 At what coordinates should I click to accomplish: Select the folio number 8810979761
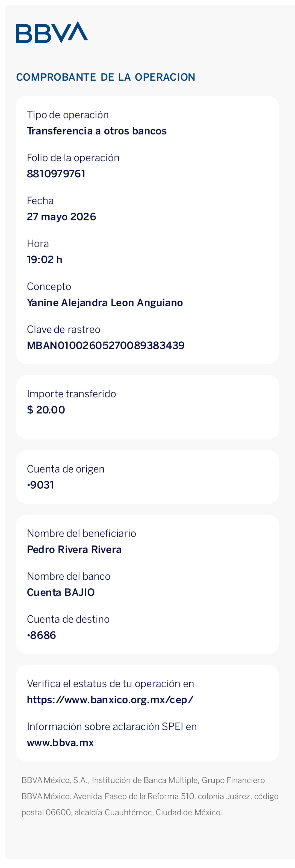pyautogui.click(x=56, y=174)
